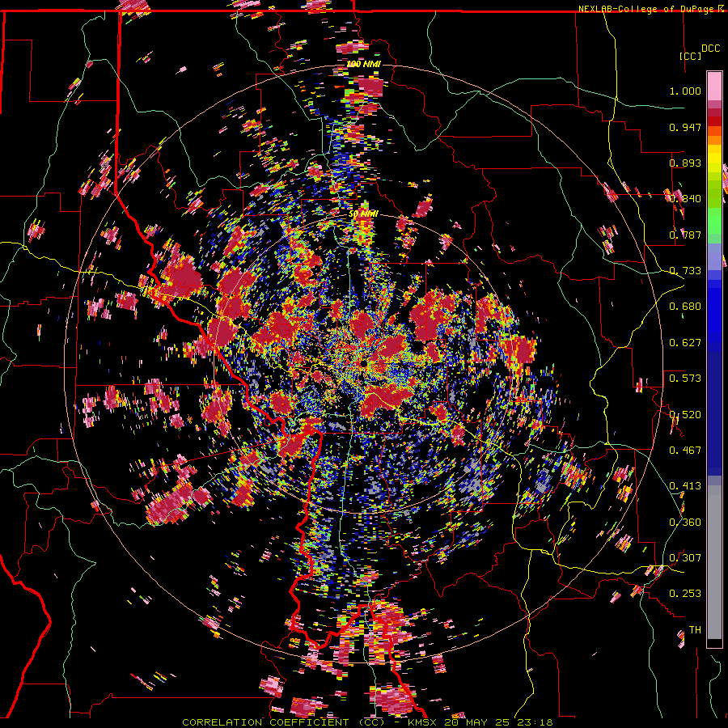Screen dimensions: 728x728
Task: Click the black radar site dot at center
Action: 363,362
